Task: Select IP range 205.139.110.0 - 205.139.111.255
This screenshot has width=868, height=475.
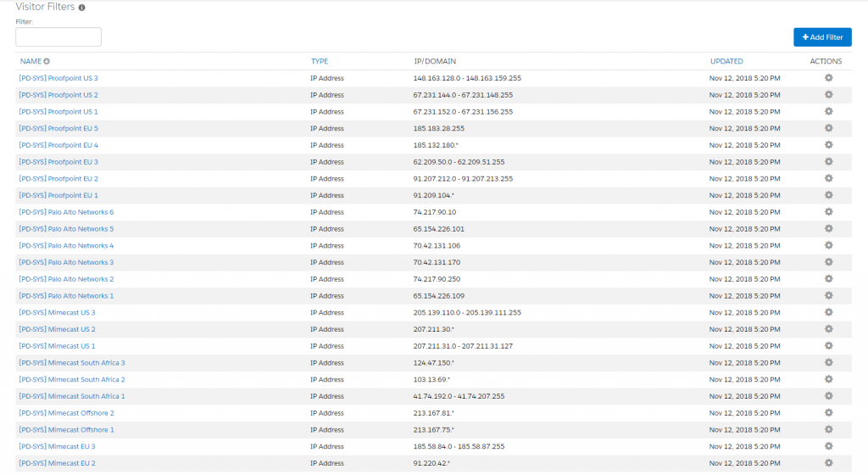Action: 467,312
